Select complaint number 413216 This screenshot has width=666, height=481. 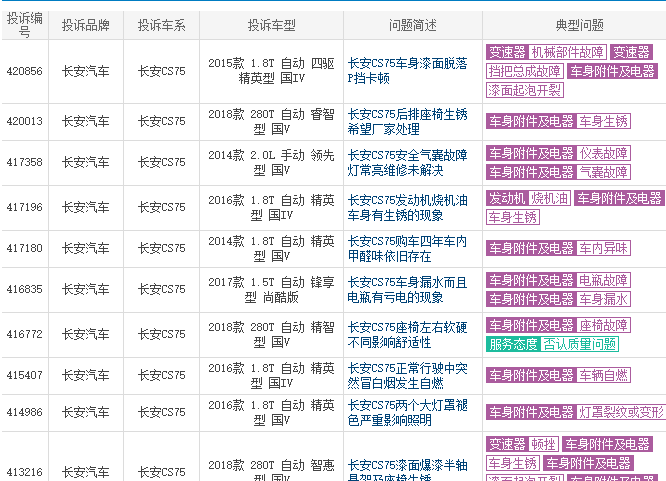(25, 473)
